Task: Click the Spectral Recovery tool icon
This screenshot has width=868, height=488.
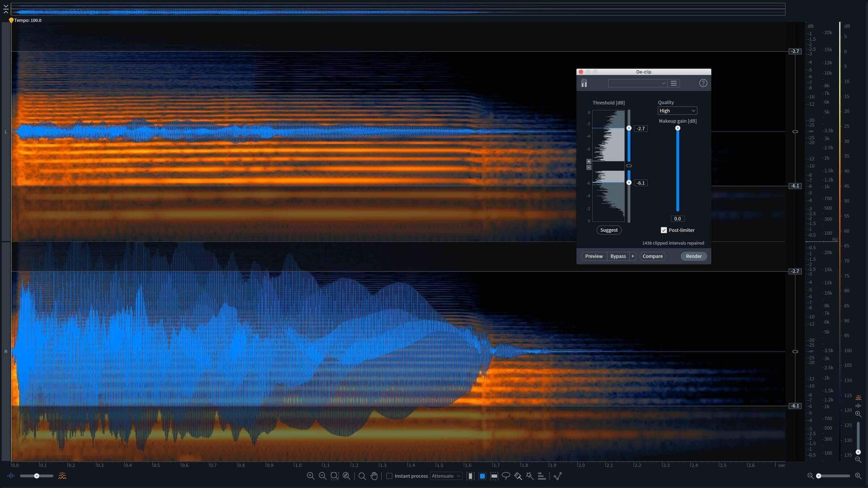Action: coord(558,476)
